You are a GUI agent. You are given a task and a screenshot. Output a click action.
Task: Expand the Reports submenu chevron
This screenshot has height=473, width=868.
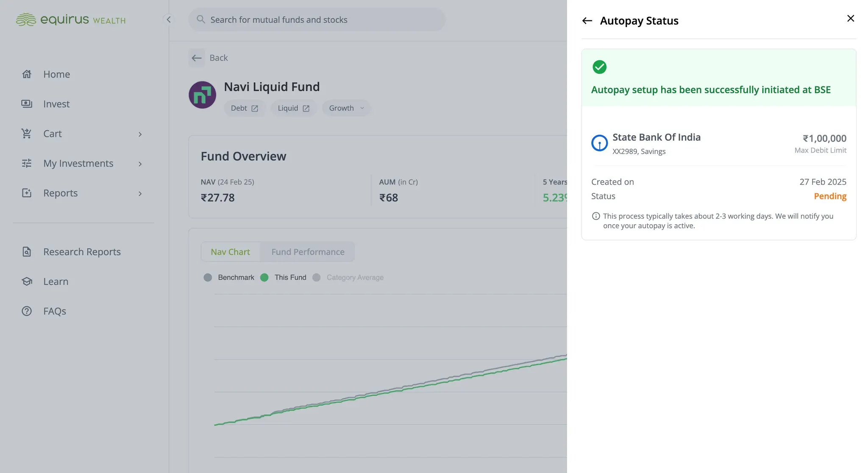pos(140,194)
